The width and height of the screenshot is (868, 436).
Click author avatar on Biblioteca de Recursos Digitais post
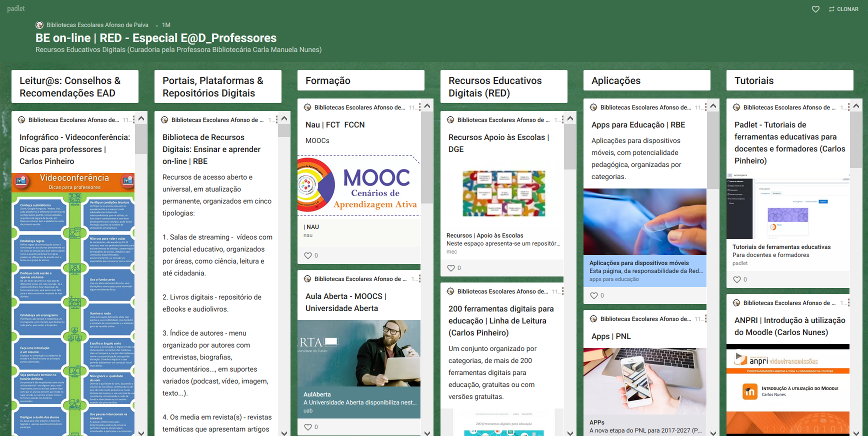(164, 120)
